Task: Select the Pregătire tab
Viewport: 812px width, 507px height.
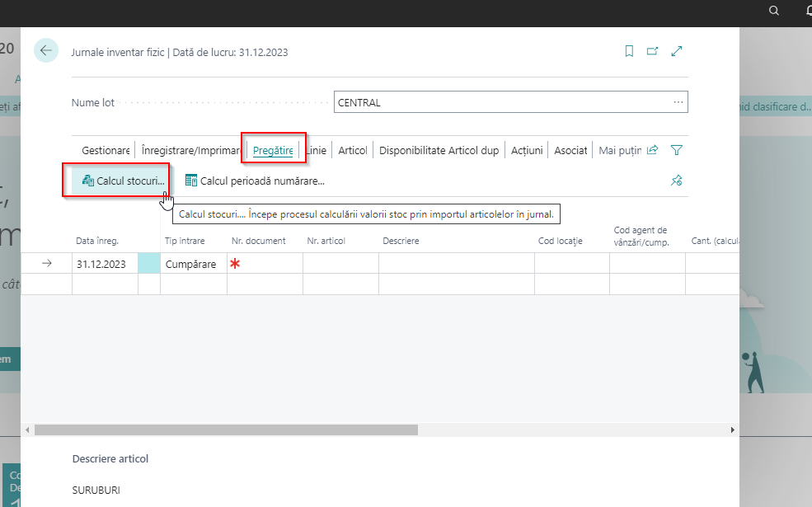Action: pos(273,150)
